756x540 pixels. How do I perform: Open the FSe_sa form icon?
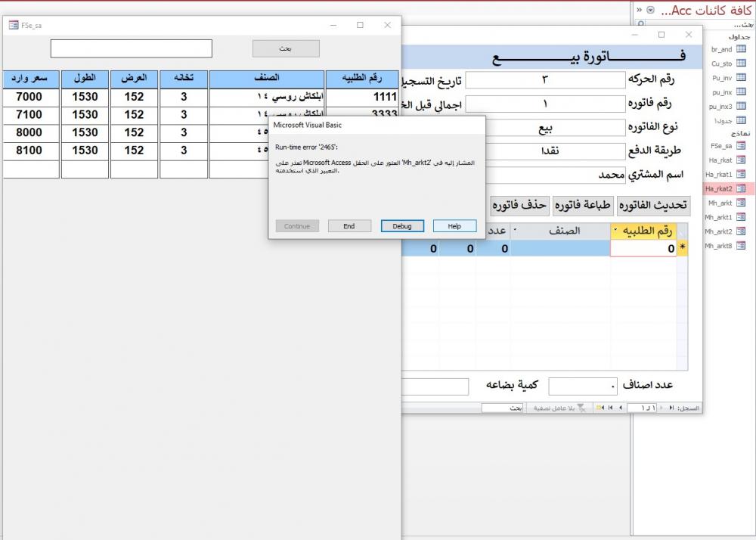(741, 145)
